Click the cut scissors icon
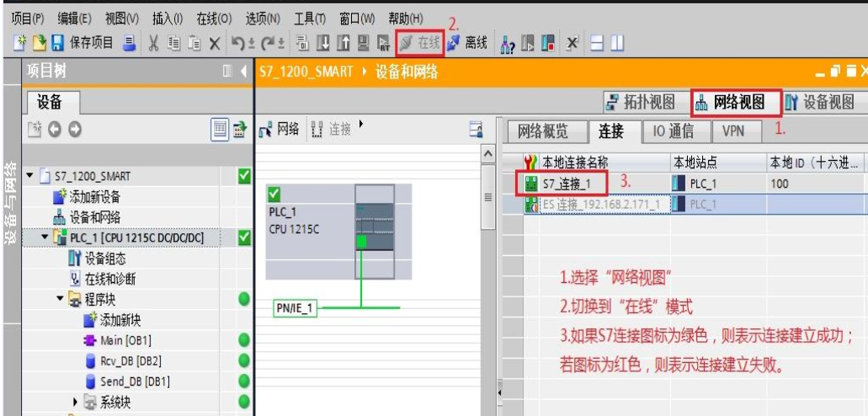Image resolution: width=868 pixels, height=416 pixels. click(x=153, y=43)
